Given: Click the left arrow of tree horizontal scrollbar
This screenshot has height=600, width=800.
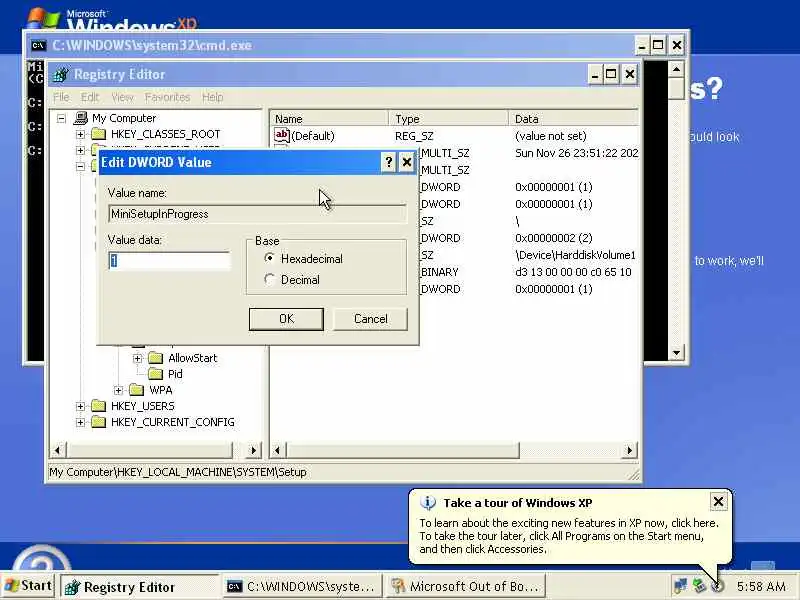Looking at the screenshot, I should [57, 450].
